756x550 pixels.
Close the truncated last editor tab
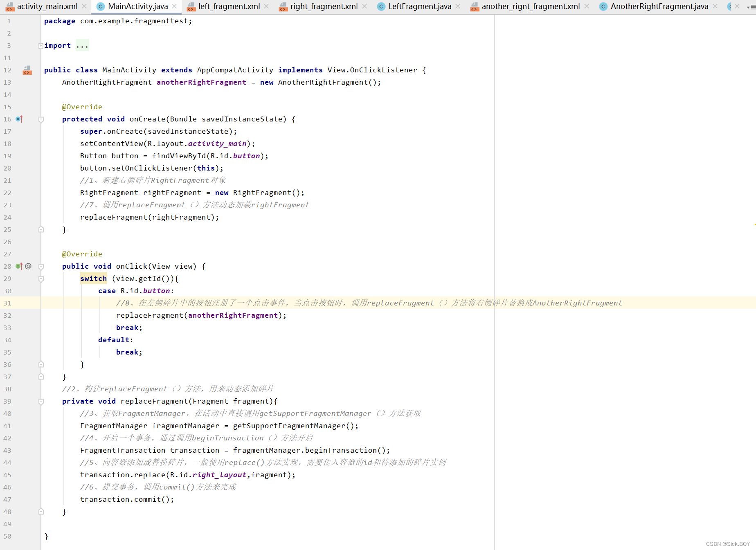pyautogui.click(x=737, y=6)
